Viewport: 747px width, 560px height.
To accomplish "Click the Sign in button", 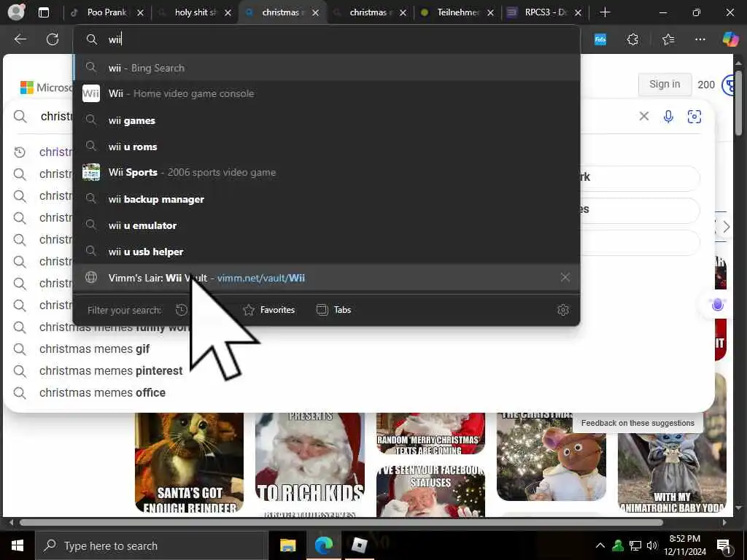I will (x=665, y=85).
